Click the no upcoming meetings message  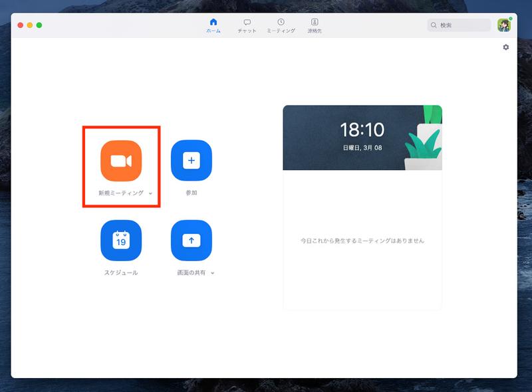(x=362, y=241)
